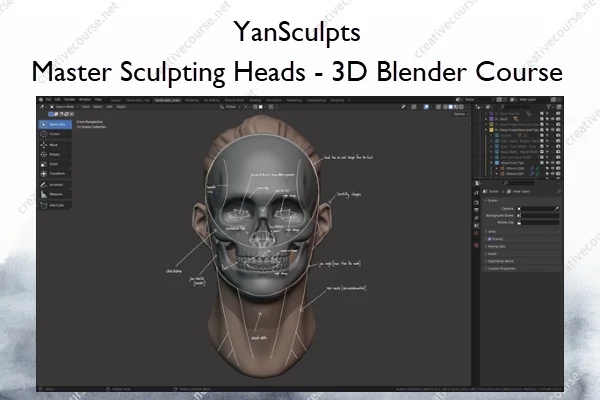Open the viewport Select menu
This screenshot has width=600, height=400.
pyautogui.click(x=98, y=107)
